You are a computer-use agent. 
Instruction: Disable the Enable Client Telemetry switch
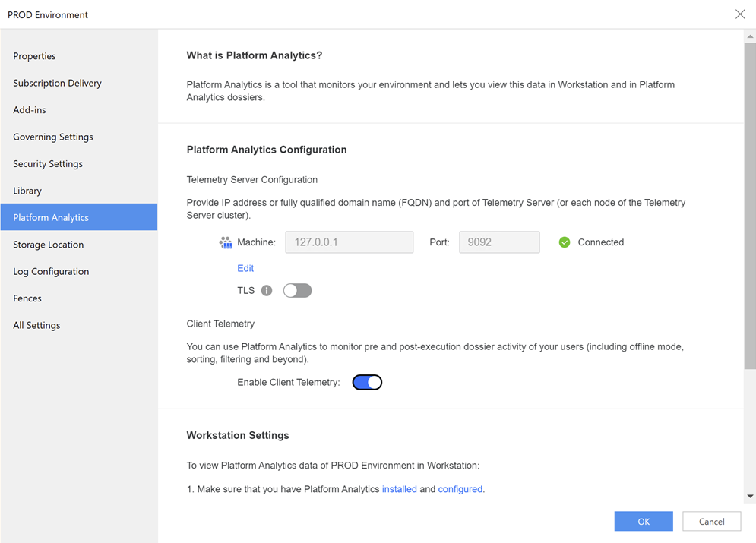[367, 383]
